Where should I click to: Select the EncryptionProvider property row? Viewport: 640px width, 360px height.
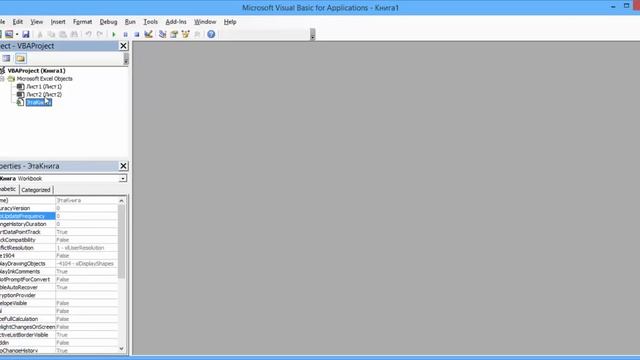click(58, 295)
